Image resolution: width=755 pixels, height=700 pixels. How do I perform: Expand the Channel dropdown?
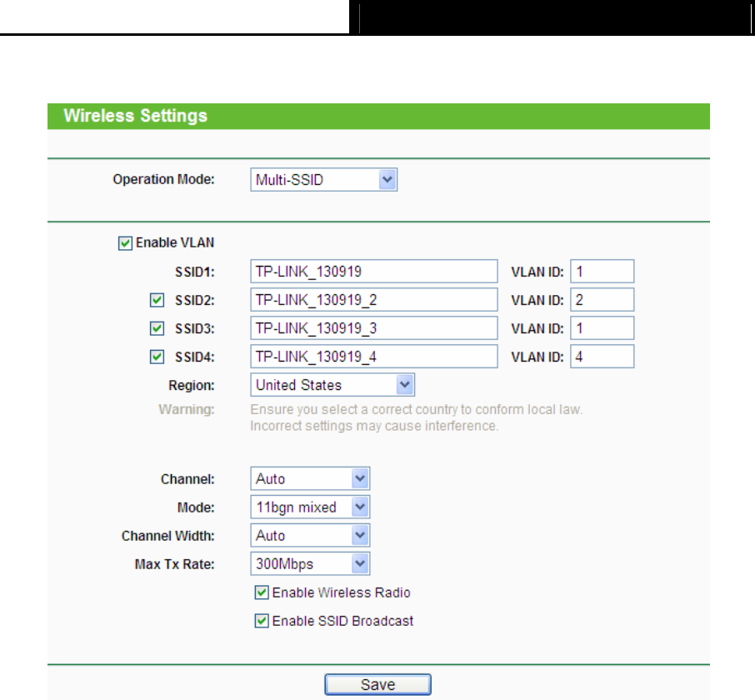pos(310,478)
